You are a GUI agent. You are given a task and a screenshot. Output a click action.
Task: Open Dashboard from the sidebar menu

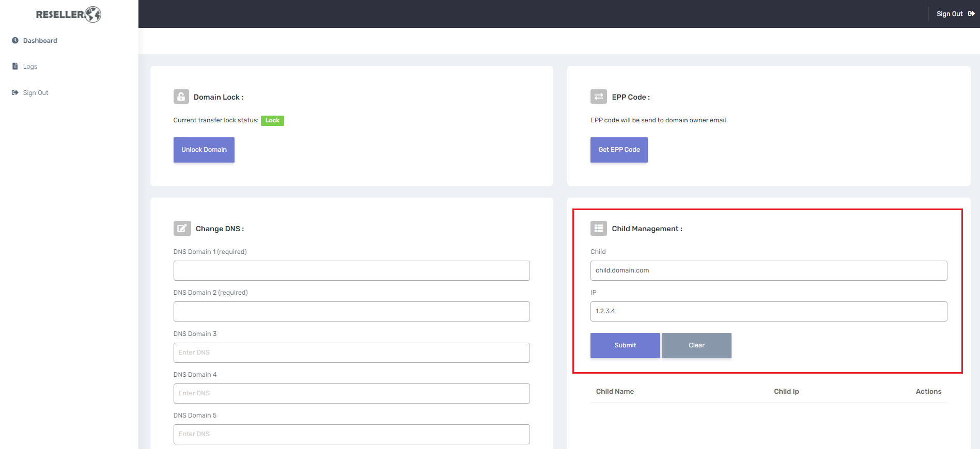pos(40,41)
